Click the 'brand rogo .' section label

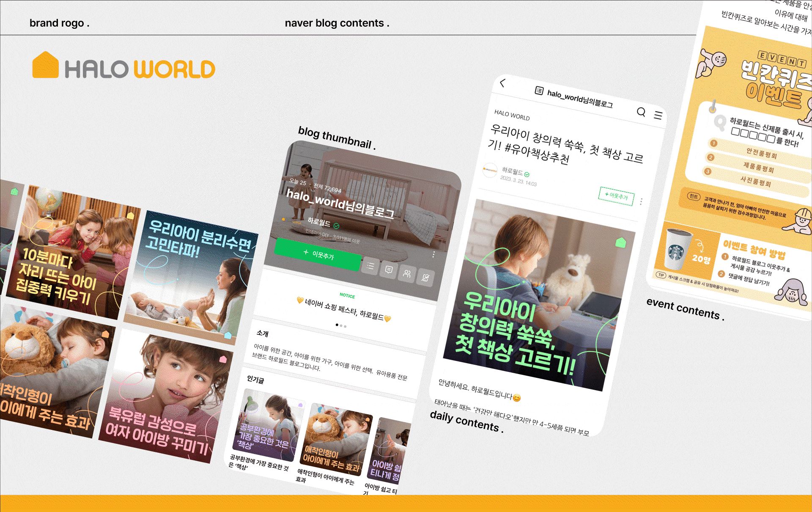click(59, 23)
